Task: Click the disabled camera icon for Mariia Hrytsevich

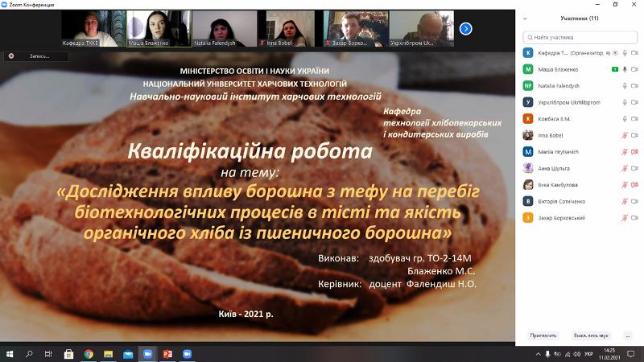Action: point(634,152)
